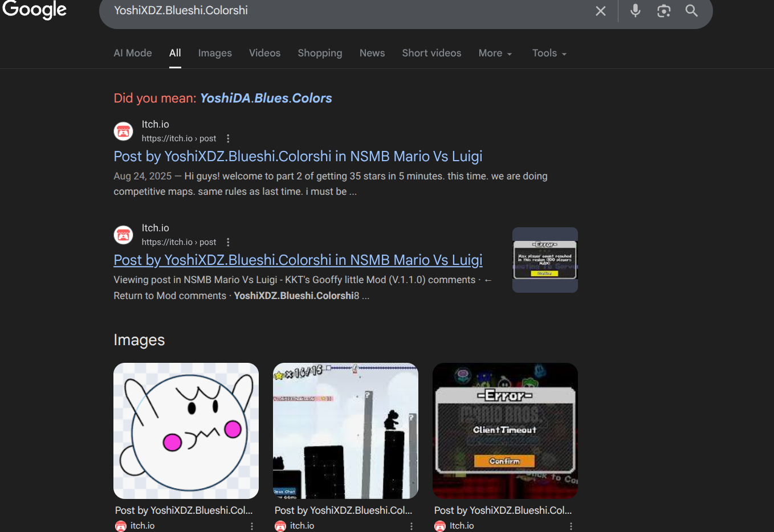Open the options menu under the ghost image
Image resolution: width=774 pixels, height=532 pixels.
click(252, 526)
